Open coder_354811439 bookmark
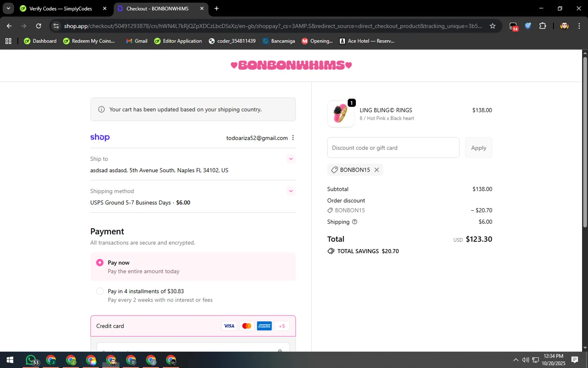The width and height of the screenshot is (588, 368). (232, 41)
